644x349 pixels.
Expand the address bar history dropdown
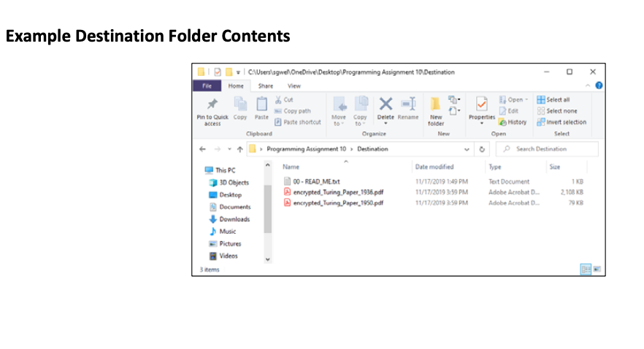tap(467, 149)
